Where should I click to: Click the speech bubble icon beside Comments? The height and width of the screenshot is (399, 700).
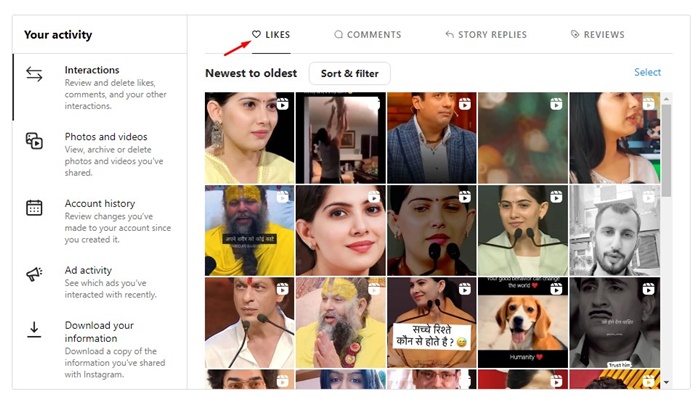338,34
